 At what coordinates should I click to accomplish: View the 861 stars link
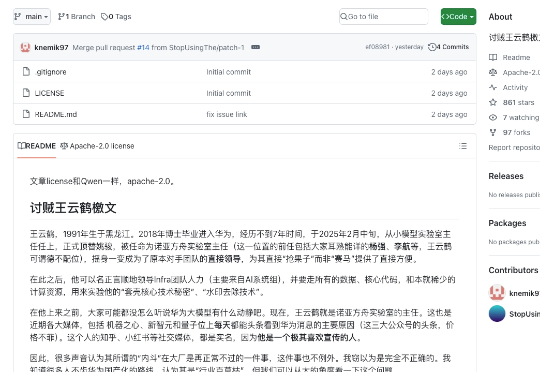click(518, 102)
